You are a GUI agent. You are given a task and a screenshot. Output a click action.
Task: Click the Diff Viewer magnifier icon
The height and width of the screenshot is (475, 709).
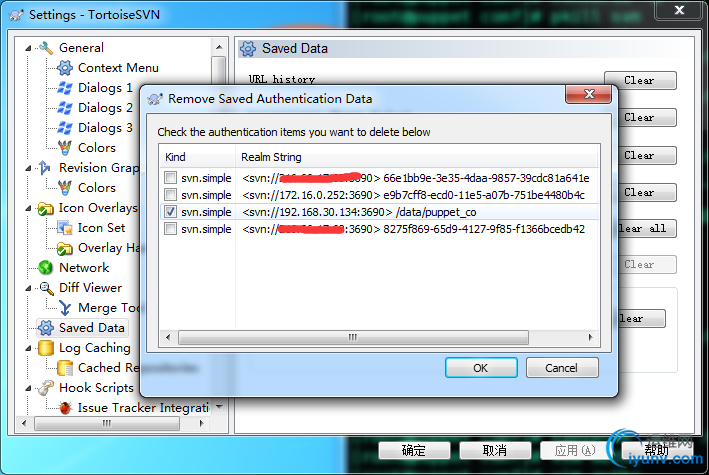point(46,288)
